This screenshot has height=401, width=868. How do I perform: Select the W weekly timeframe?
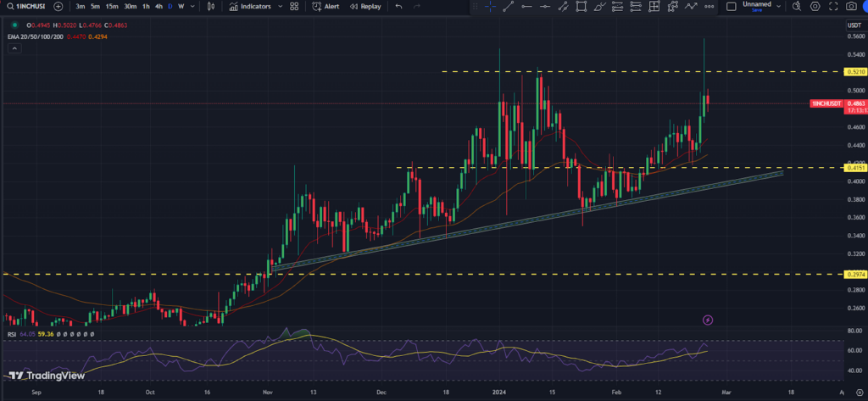point(181,7)
